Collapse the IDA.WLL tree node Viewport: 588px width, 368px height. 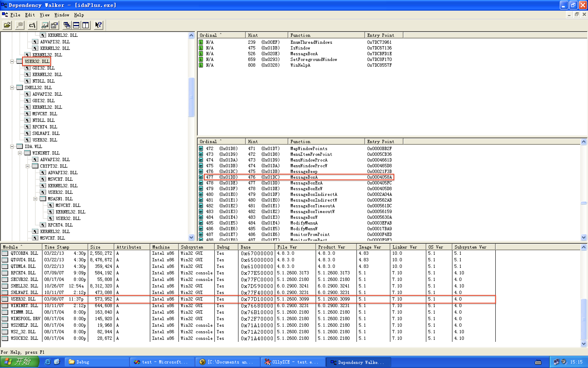point(12,147)
